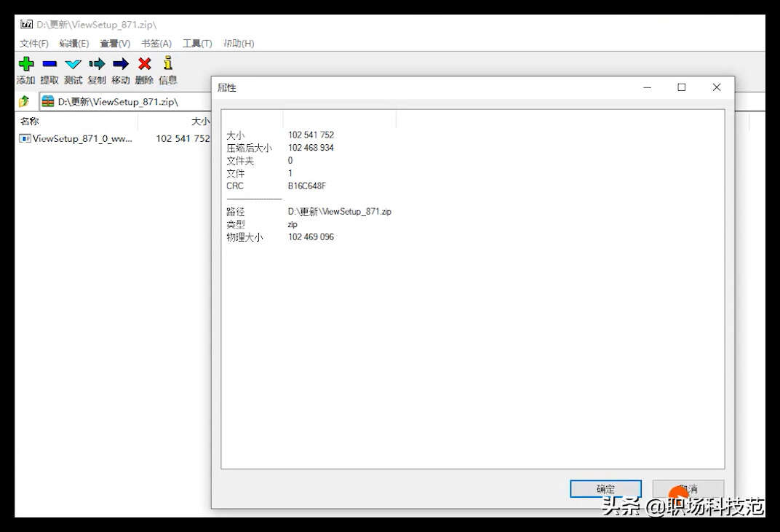Click the address path field D:\更新\ViewSetup_871.zip\
This screenshot has width=780, height=532.
125,101
